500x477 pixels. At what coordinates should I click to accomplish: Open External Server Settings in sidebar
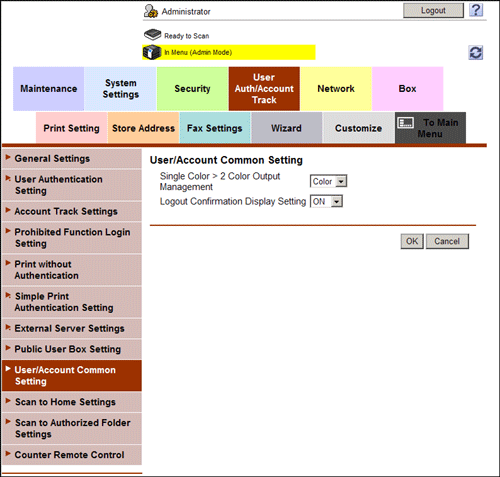(72, 328)
